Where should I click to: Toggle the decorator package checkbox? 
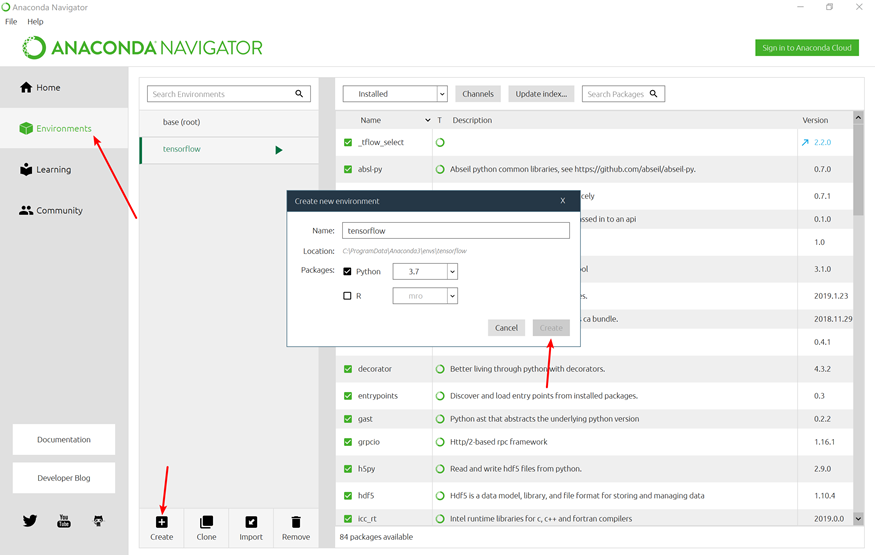[x=348, y=369]
